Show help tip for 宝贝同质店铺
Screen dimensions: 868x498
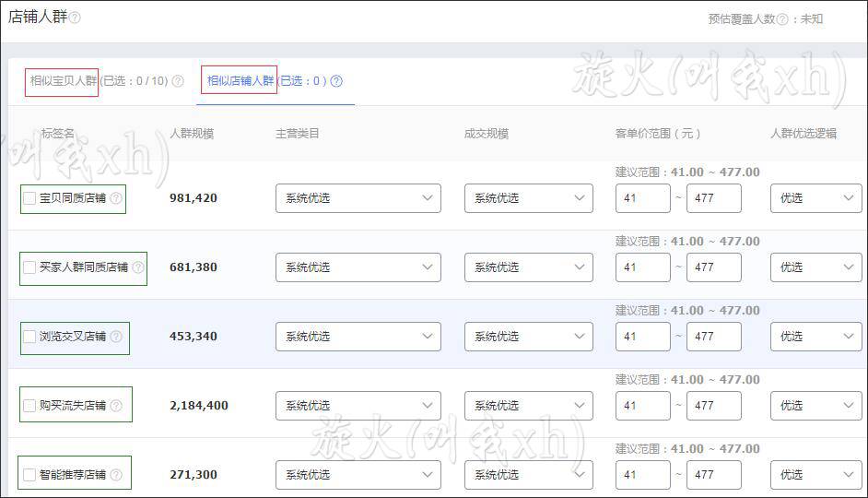(116, 198)
